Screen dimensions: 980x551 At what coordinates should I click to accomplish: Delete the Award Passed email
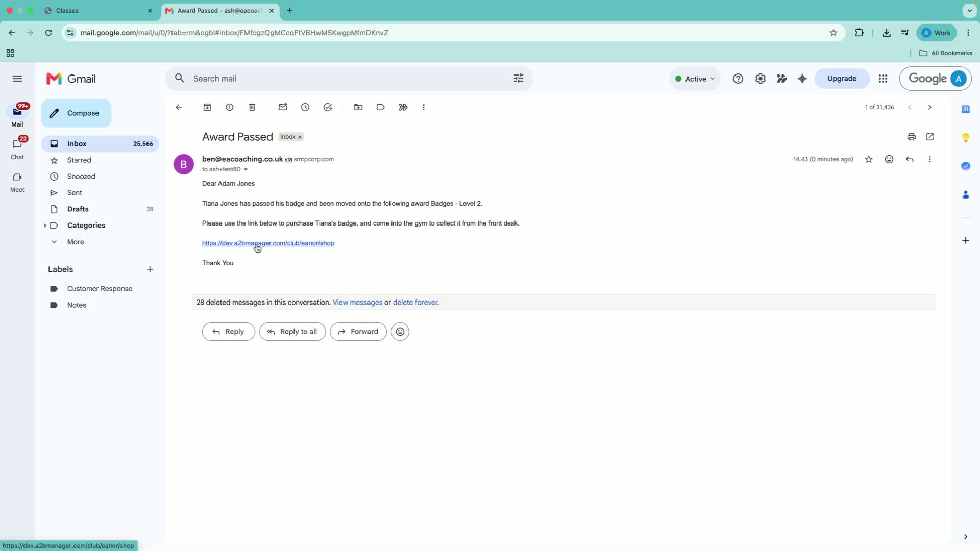tap(252, 107)
